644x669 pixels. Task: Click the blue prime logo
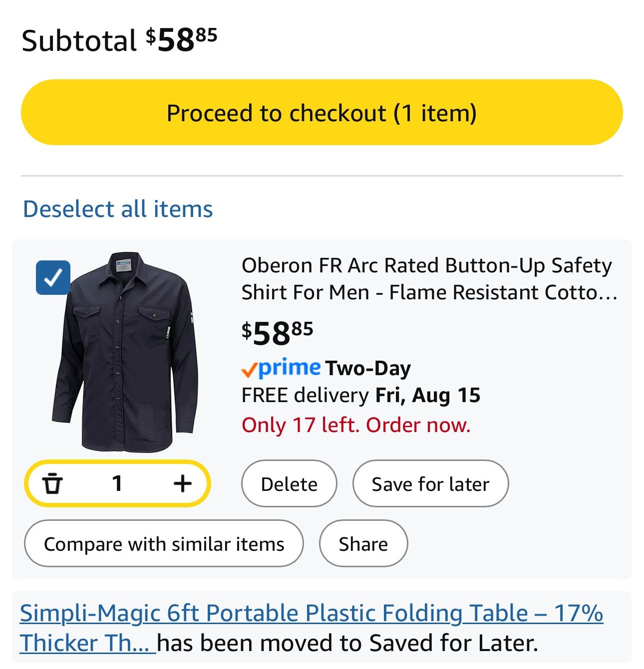[x=290, y=368]
